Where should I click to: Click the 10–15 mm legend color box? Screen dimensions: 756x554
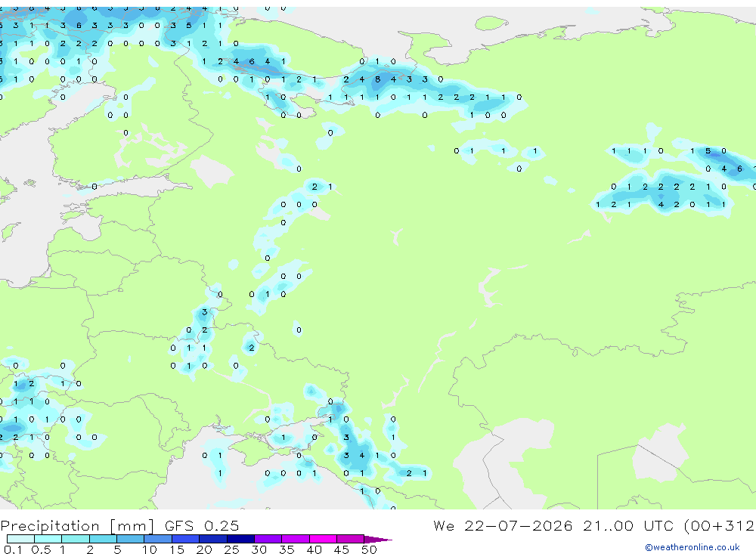pos(158,539)
